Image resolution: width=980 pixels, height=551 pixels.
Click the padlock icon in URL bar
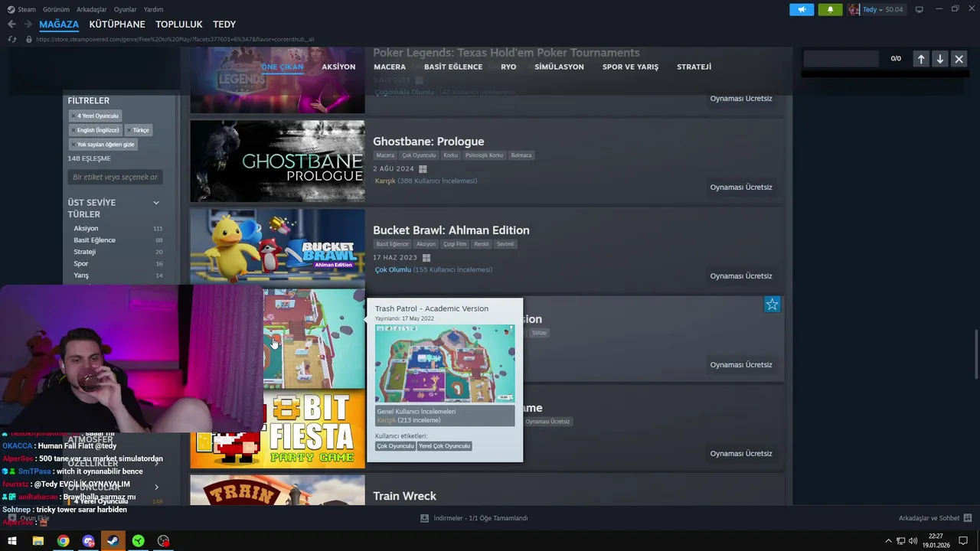(29, 39)
